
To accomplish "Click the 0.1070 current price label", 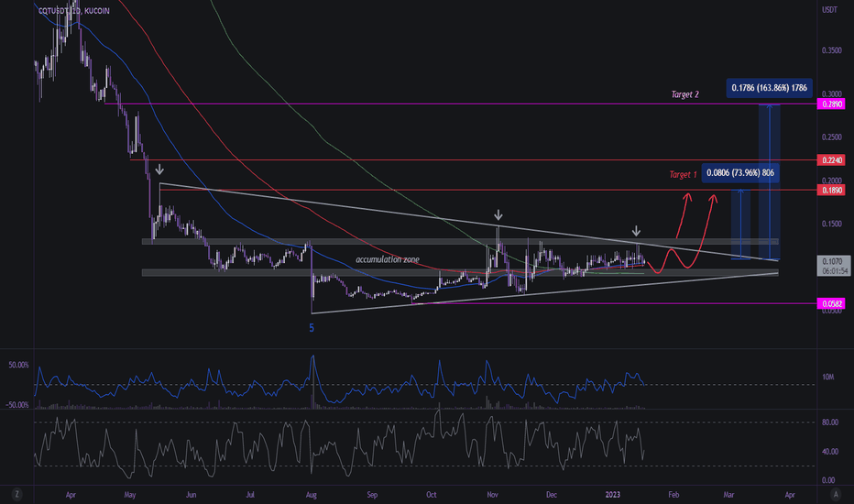I will click(833, 261).
